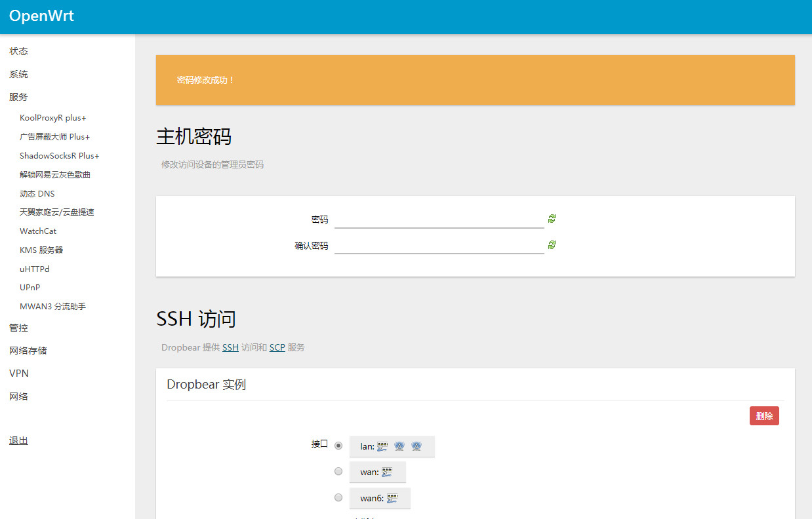Viewport: 812px width, 519px height.
Task: Click the 接口 label
Action: click(x=319, y=444)
